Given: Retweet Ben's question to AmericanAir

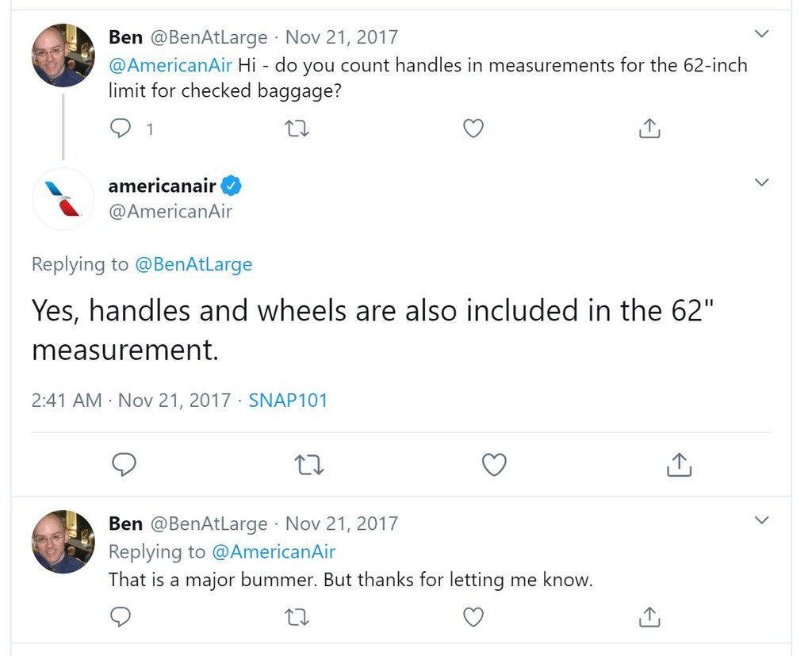Looking at the screenshot, I should click(297, 128).
